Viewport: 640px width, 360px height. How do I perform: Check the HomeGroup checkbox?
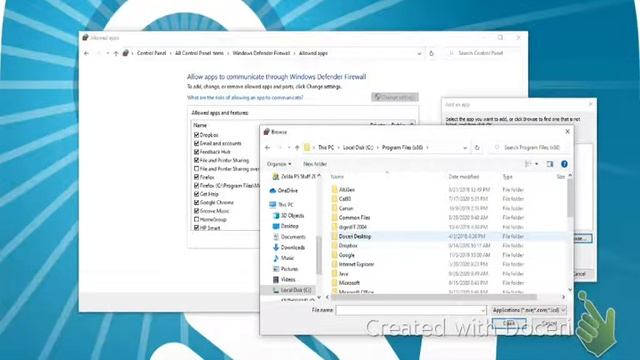coord(196,220)
